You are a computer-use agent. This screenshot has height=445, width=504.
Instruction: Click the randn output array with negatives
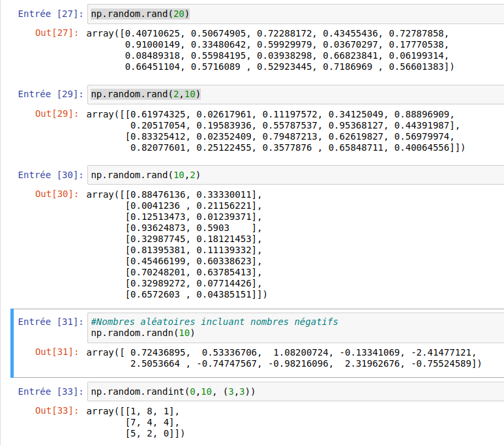coord(284,358)
